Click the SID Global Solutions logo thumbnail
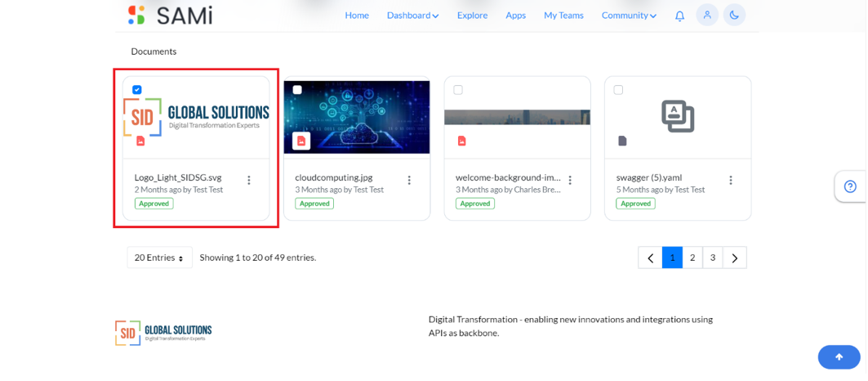 pos(196,117)
